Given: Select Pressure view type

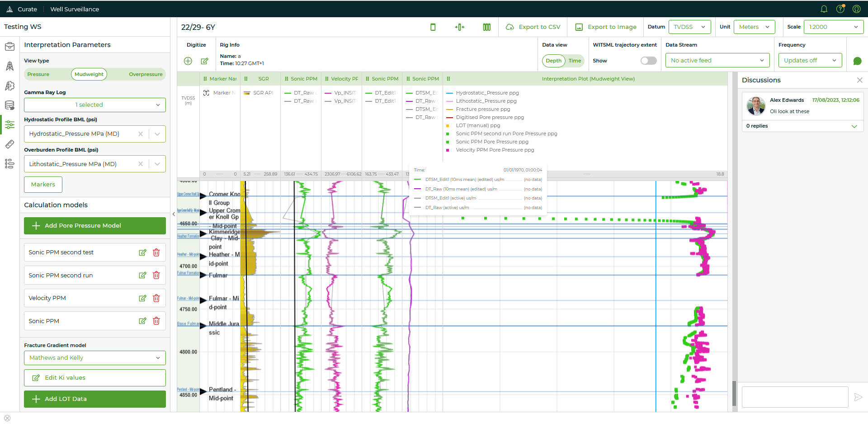Looking at the screenshot, I should click(38, 74).
